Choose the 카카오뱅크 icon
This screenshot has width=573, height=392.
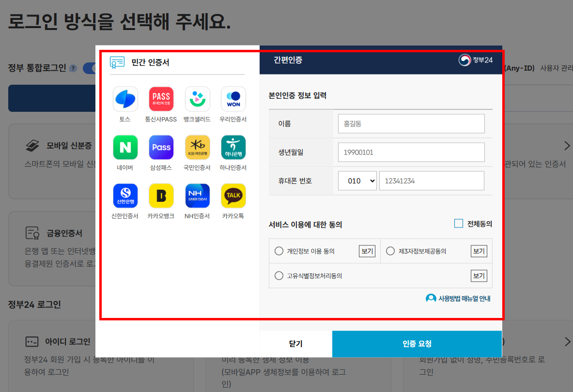(x=161, y=196)
